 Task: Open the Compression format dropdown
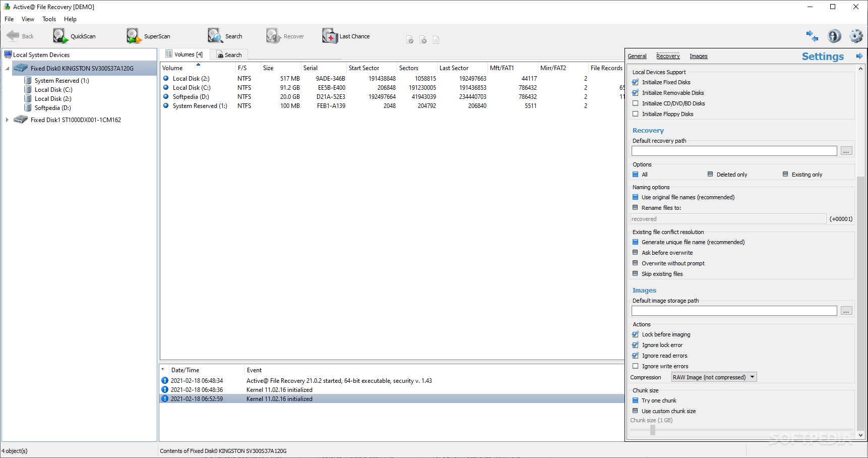coord(752,377)
